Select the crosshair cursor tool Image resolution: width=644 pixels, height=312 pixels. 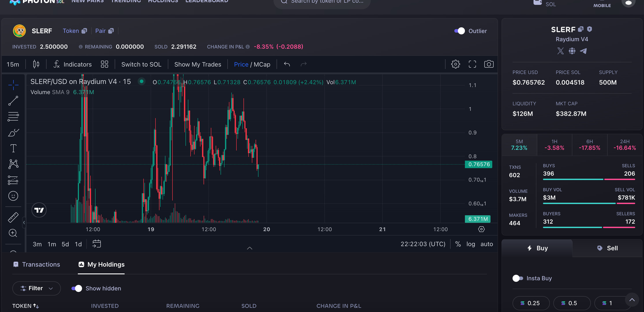click(x=13, y=85)
